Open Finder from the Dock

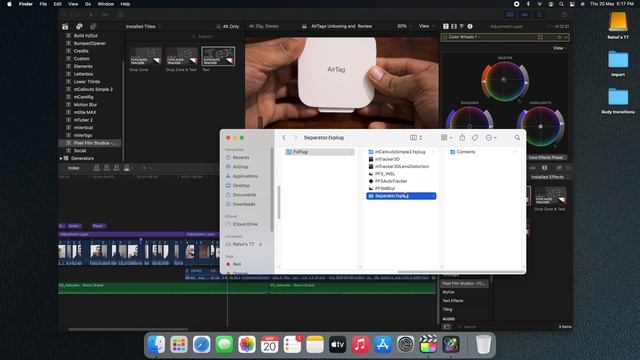pos(157,344)
